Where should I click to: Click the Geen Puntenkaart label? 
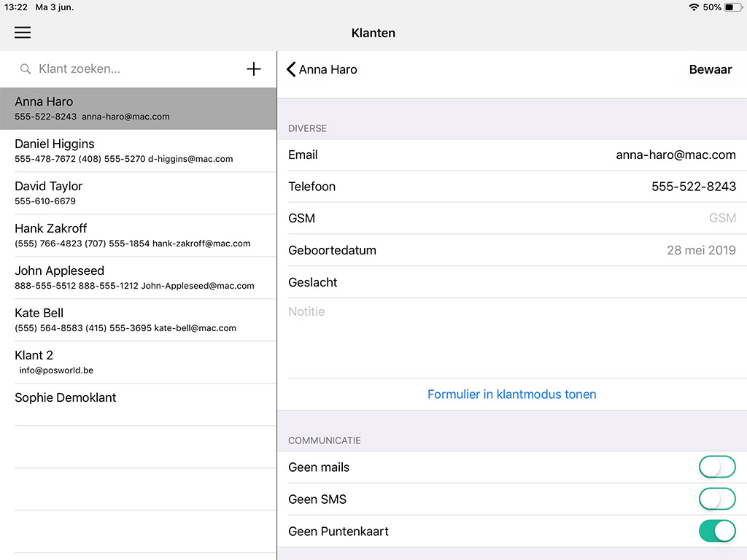point(338,532)
